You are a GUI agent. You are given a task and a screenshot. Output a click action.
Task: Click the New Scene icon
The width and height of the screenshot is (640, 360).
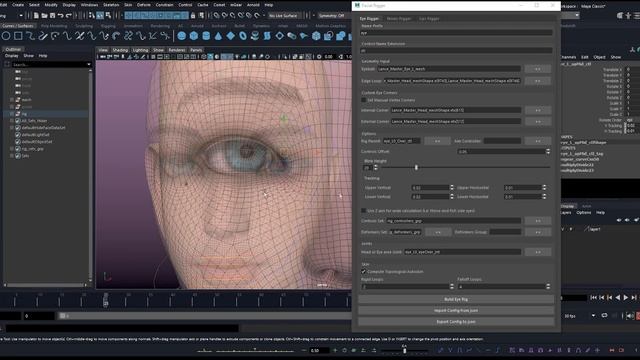point(36,16)
